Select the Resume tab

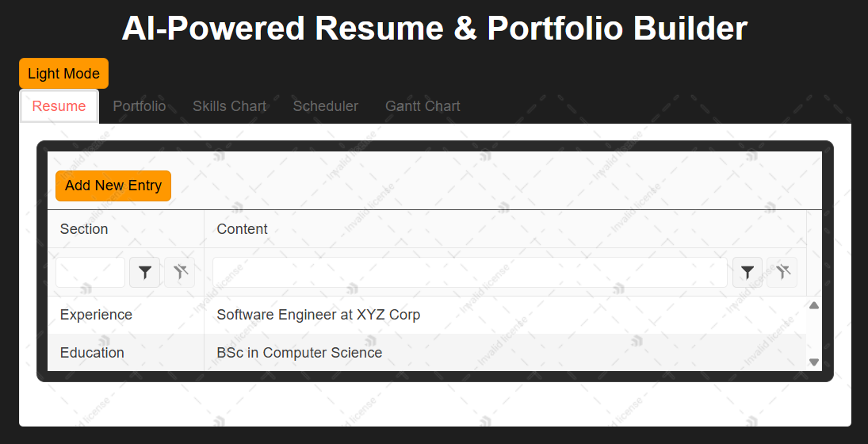[59, 106]
